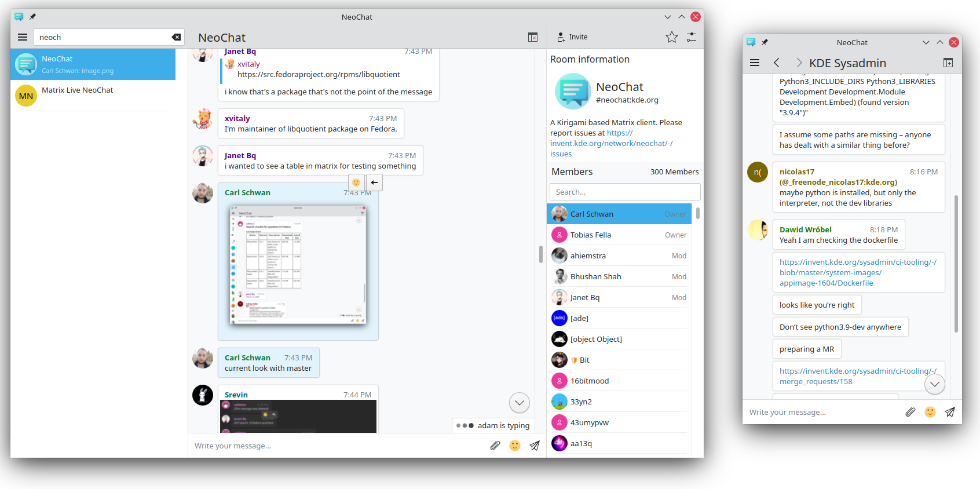Screen dimensions: 980x489
Task: Open Srevin's dark screenshot image
Action: coord(298,416)
